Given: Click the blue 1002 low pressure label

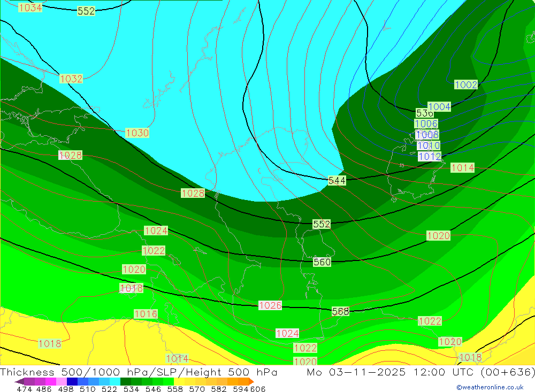Looking at the screenshot, I should (466, 84).
